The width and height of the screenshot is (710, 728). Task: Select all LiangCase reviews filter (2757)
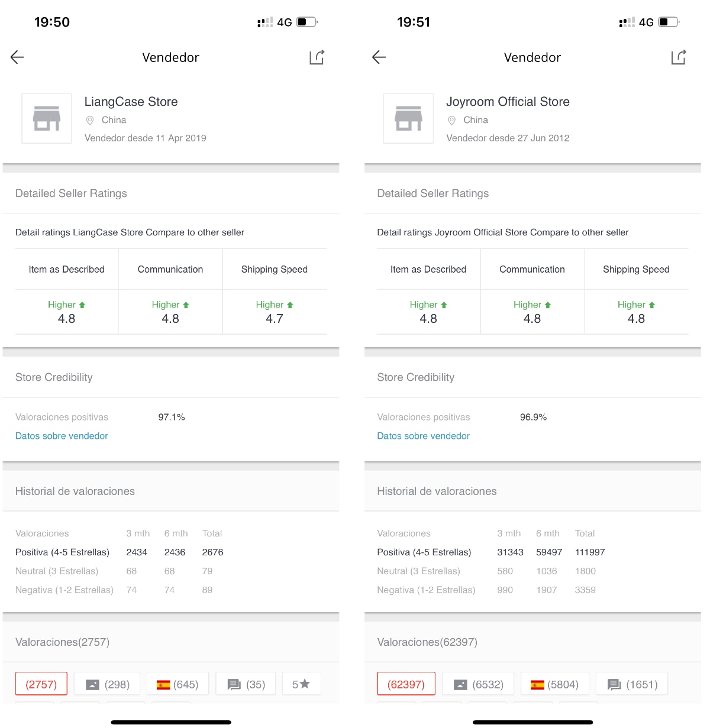(x=41, y=684)
